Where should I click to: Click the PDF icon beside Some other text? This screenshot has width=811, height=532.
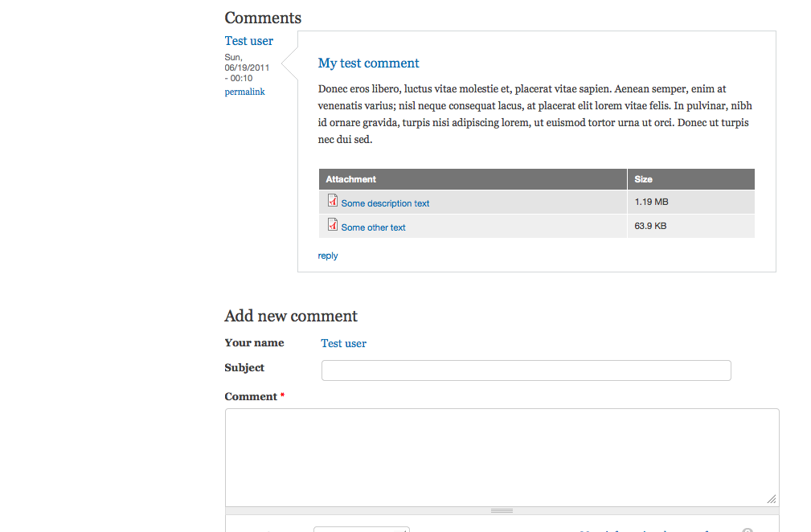coord(332,225)
